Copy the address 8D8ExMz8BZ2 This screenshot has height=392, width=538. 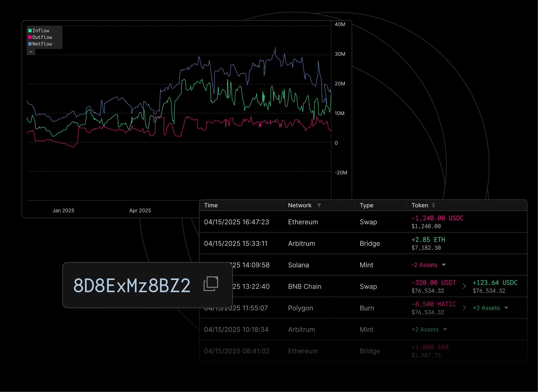(211, 284)
